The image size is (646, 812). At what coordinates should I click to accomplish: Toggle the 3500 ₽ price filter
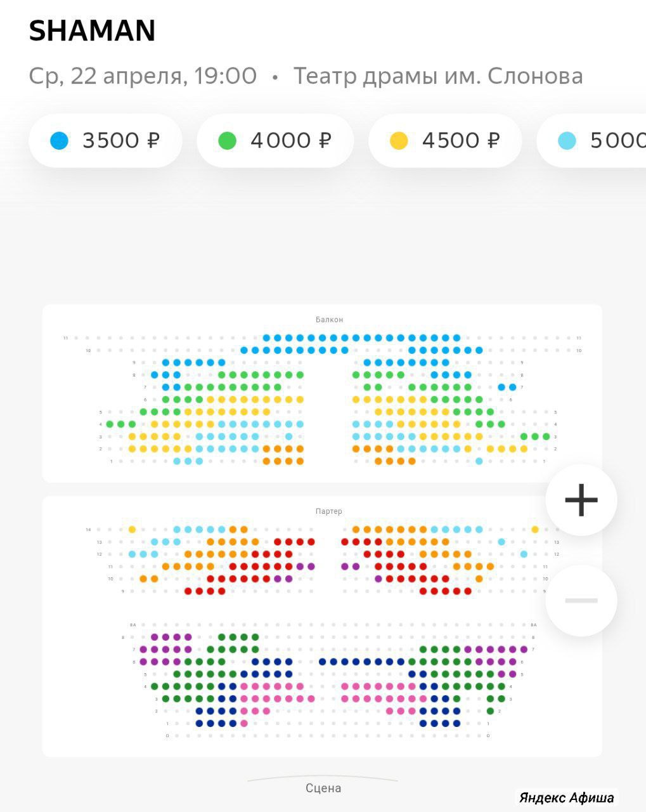coord(105,140)
